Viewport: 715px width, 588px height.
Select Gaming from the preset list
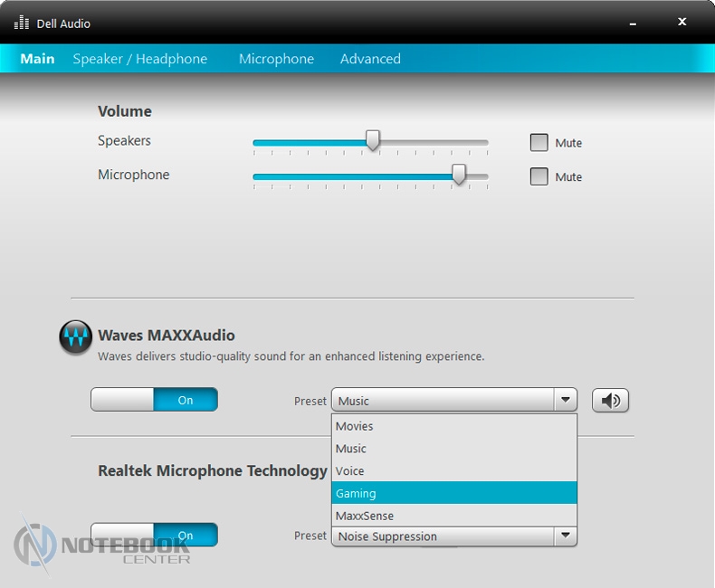[x=453, y=493]
